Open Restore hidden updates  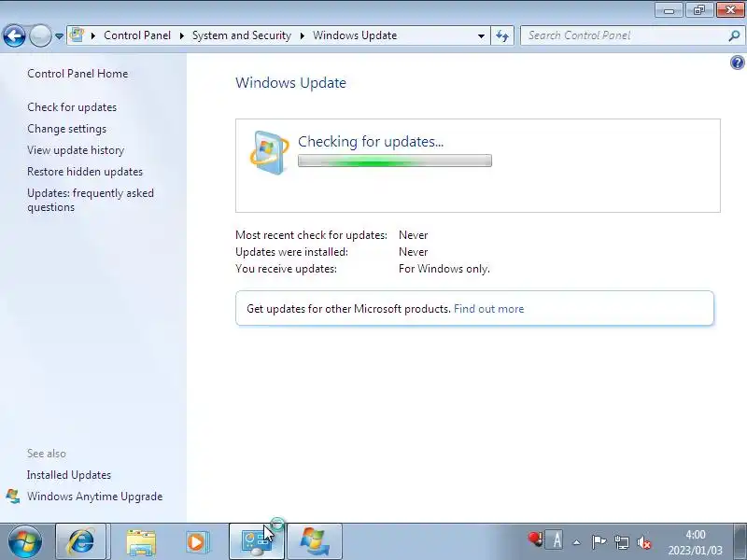coord(85,172)
